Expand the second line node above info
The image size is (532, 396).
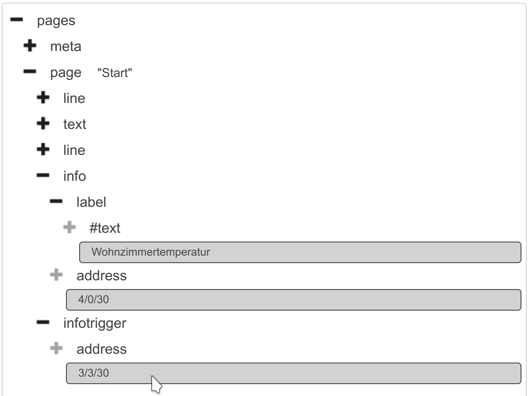pos(43,150)
